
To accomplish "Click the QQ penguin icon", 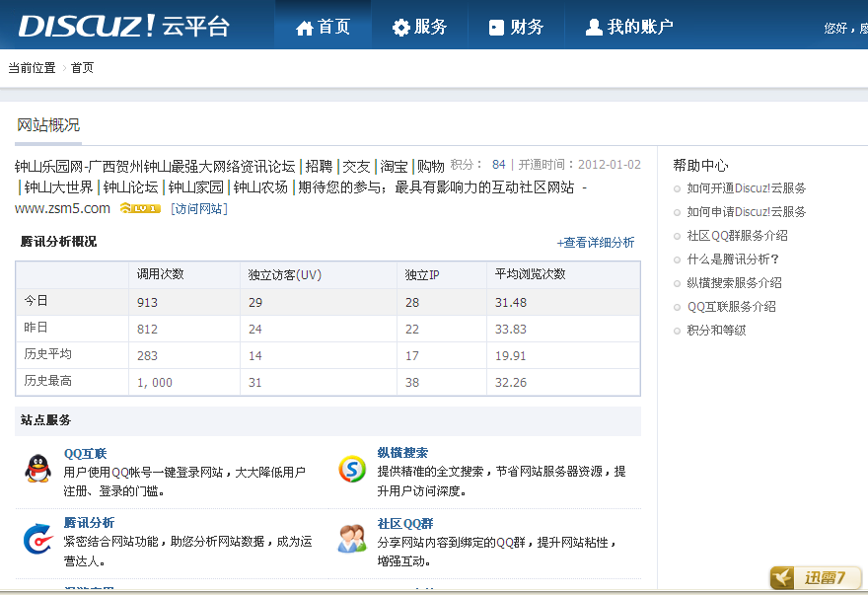I will [37, 469].
